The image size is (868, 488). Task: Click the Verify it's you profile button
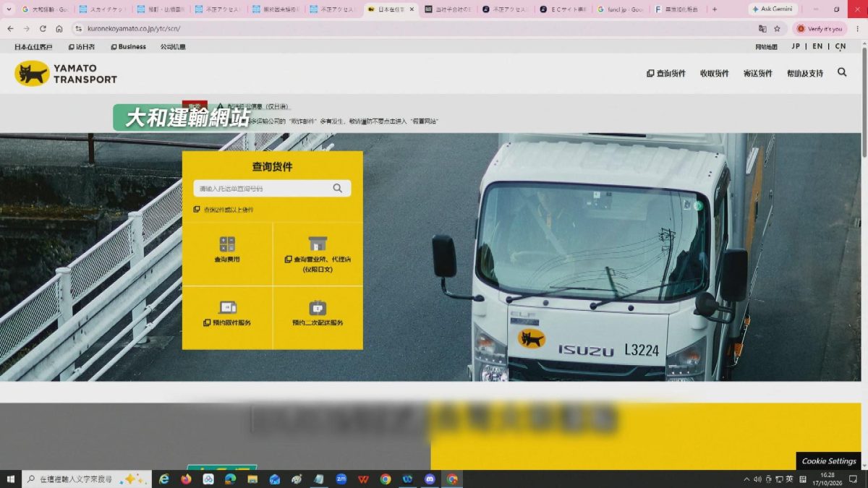[x=820, y=29]
